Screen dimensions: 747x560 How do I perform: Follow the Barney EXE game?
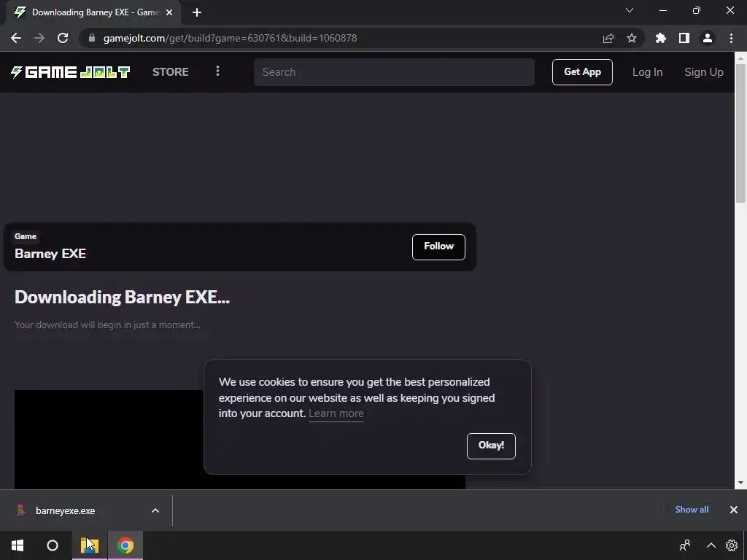point(438,246)
